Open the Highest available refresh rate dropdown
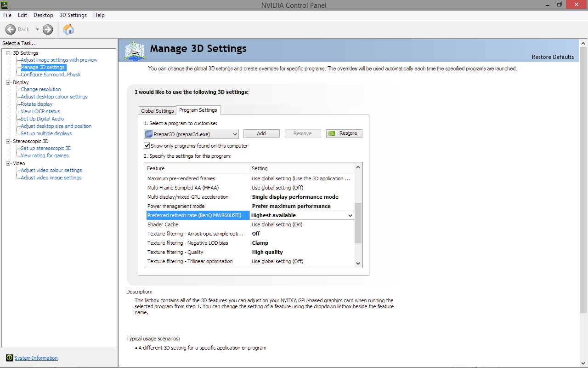This screenshot has height=368, width=588. (x=350, y=215)
